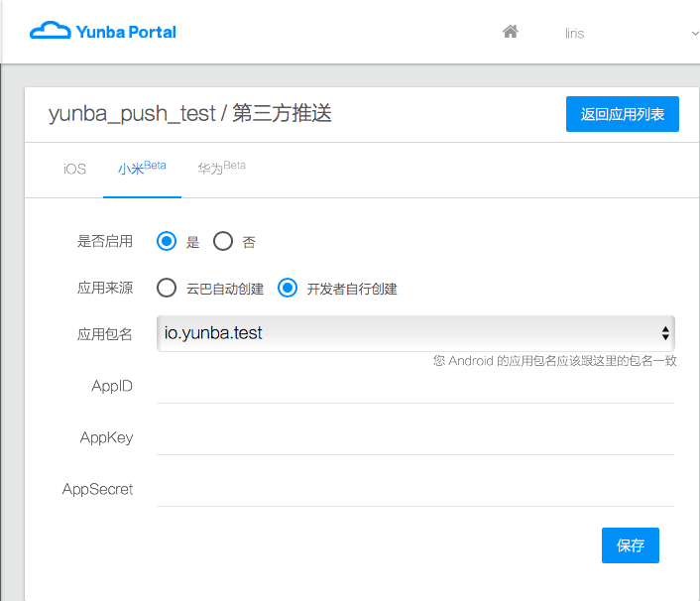Click the yunba_push_test / 第三方推送 heading
The image size is (700, 601).
190,113
